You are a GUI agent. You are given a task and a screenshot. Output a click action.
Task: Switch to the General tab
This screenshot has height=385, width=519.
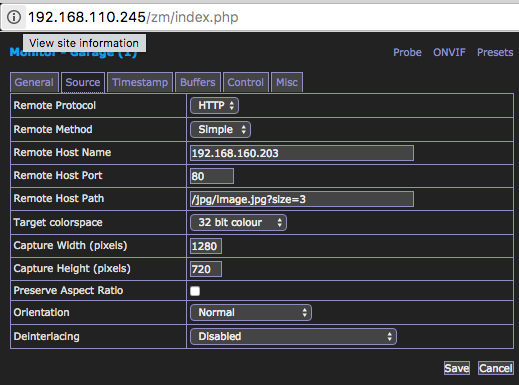point(34,82)
